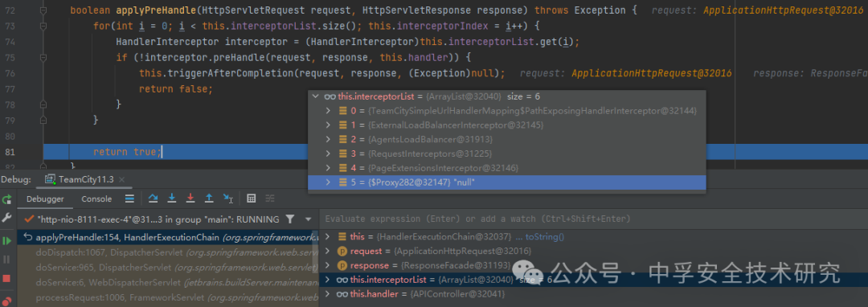Screen dimensions: 868x307
Task: Click the Run to Cursor icon
Action: coord(228,199)
